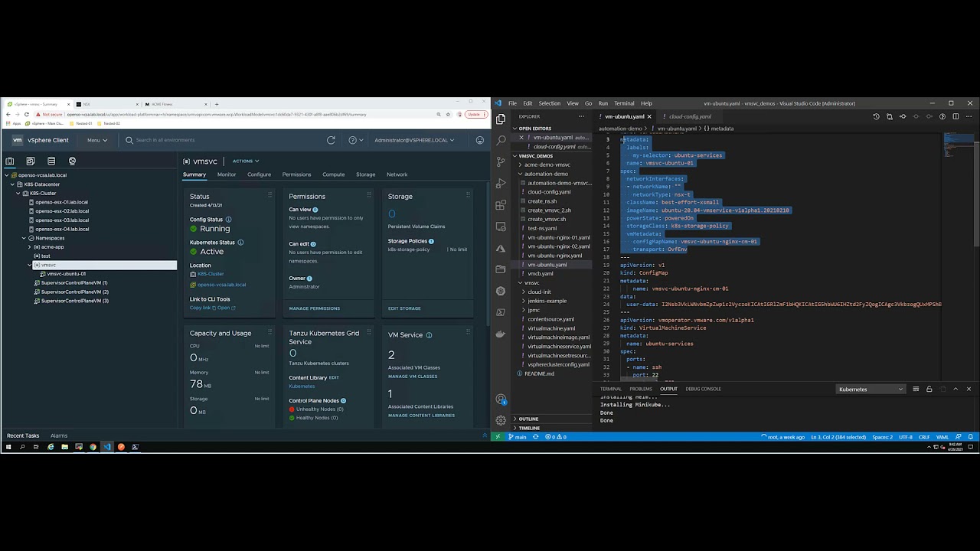This screenshot has width=980, height=551.
Task: Click the Explorer Views and More Actions ellipsis
Action: [582, 116]
